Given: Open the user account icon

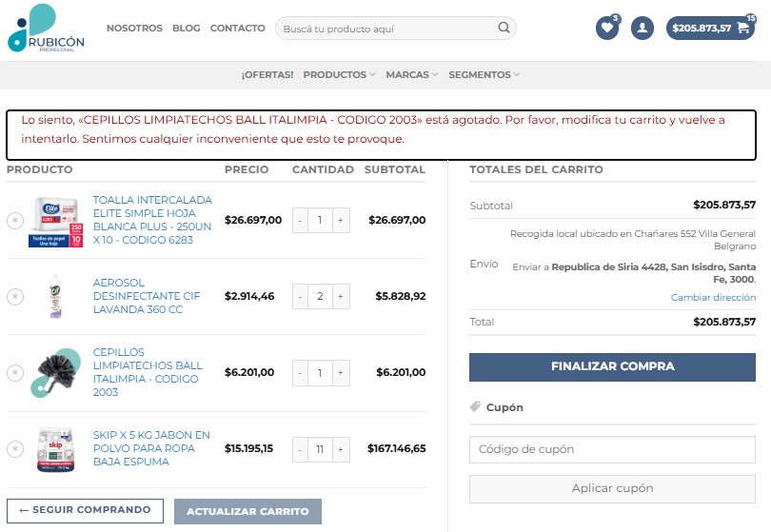Looking at the screenshot, I should (x=643, y=28).
